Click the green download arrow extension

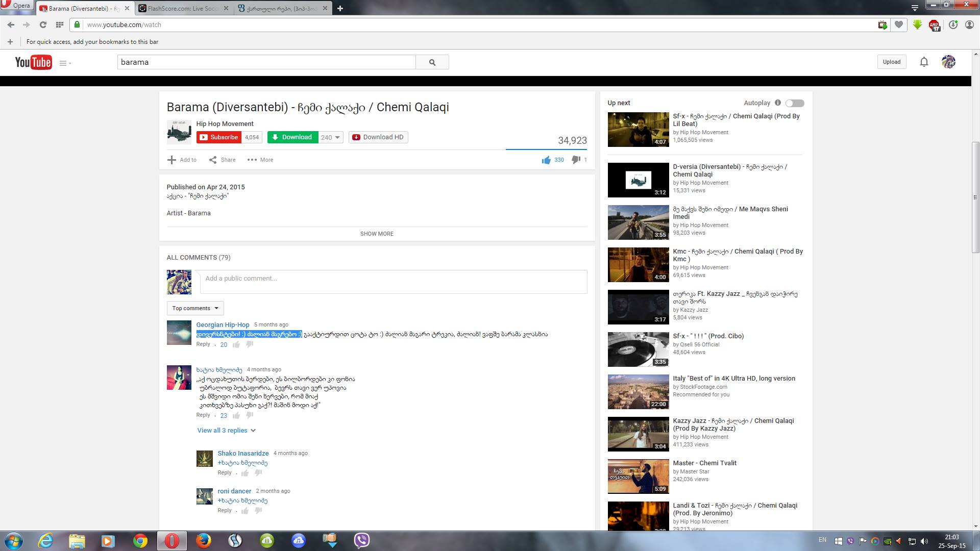pos(917,24)
